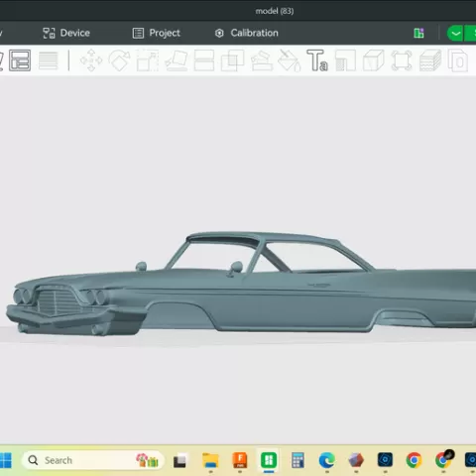The width and height of the screenshot is (476, 476).
Task: Open File Explorer from the taskbar
Action: 210,460
